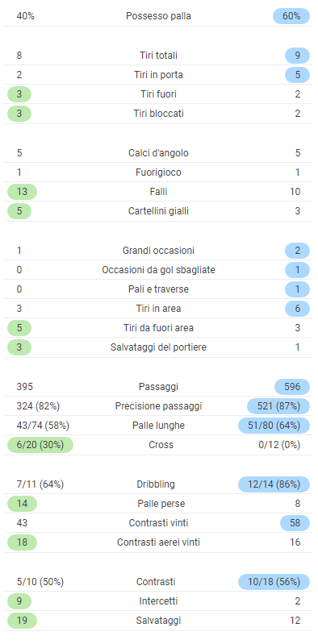Click the Cartellini gialli label
The image size is (318, 644).
[x=158, y=210]
